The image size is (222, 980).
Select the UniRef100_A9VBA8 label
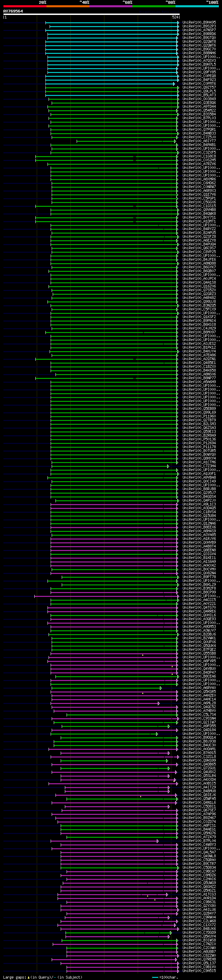[199, 477]
